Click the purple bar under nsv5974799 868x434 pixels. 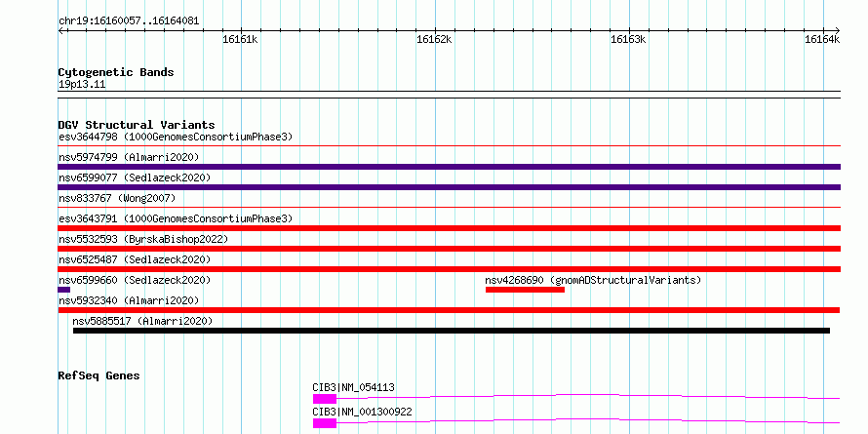(449, 167)
